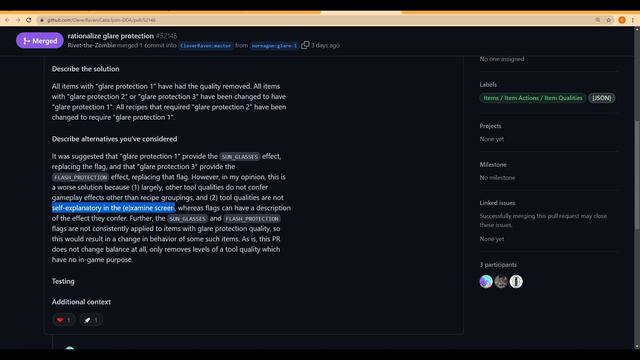The image size is (640, 360).
Task: Click the 'Additional context' heading
Action: 81,302
